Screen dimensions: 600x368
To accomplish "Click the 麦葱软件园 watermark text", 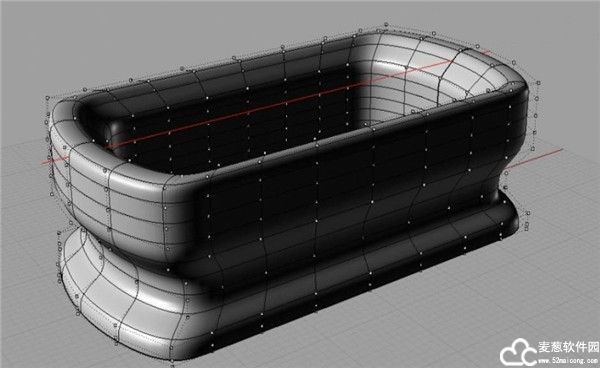I will [569, 347].
